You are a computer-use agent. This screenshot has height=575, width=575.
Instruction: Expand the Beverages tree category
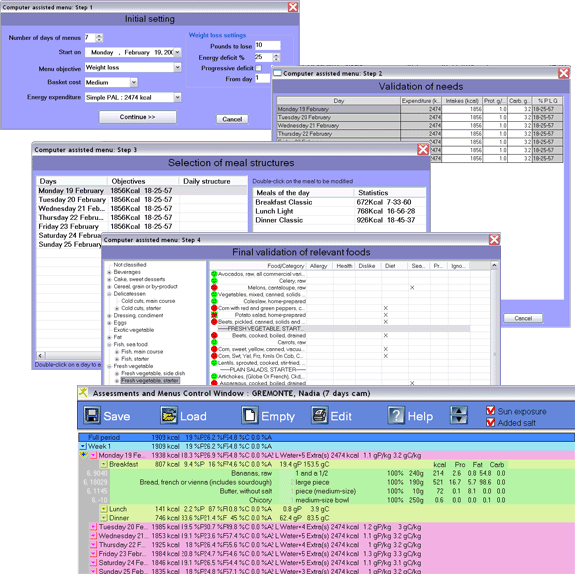[109, 272]
